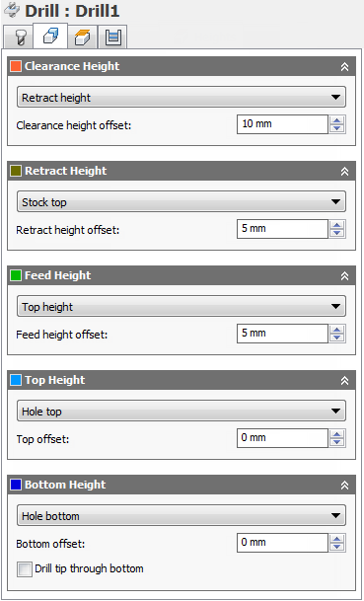Open the Cycle tab icon
Viewport: 364px width, 601px height.
click(x=112, y=38)
